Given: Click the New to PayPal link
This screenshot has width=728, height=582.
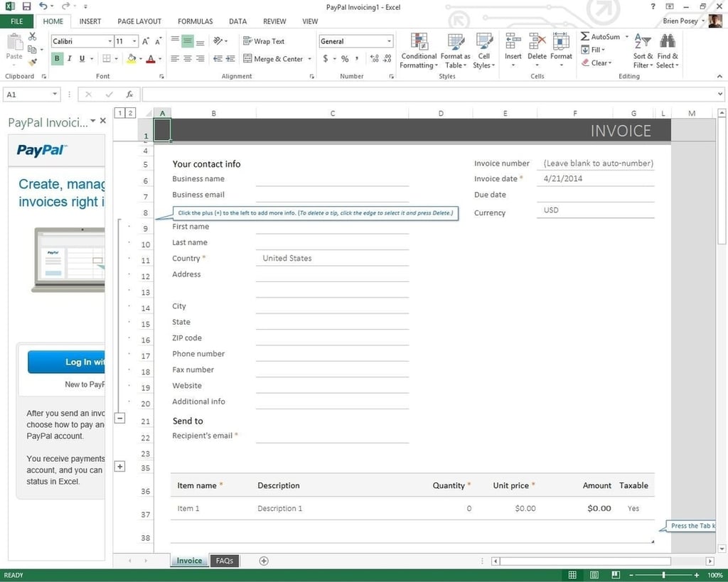Looking at the screenshot, I should (x=85, y=384).
